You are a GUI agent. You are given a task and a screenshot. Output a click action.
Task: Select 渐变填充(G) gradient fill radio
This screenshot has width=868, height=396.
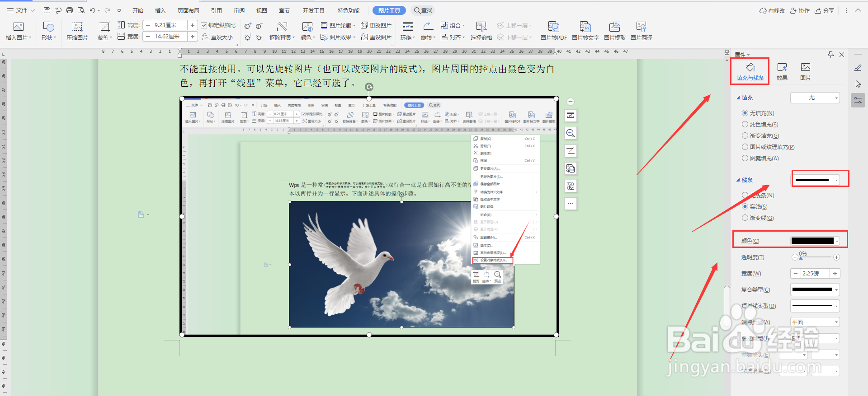click(x=745, y=135)
